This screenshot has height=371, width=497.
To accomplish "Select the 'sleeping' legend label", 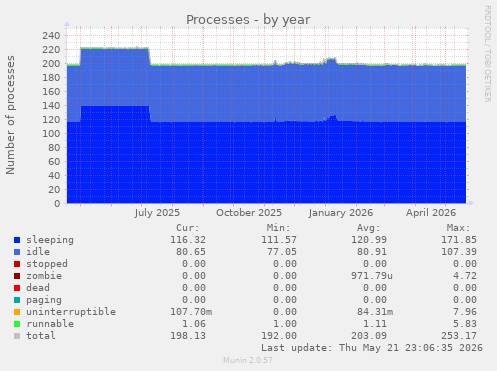I will pyautogui.click(x=50, y=240).
